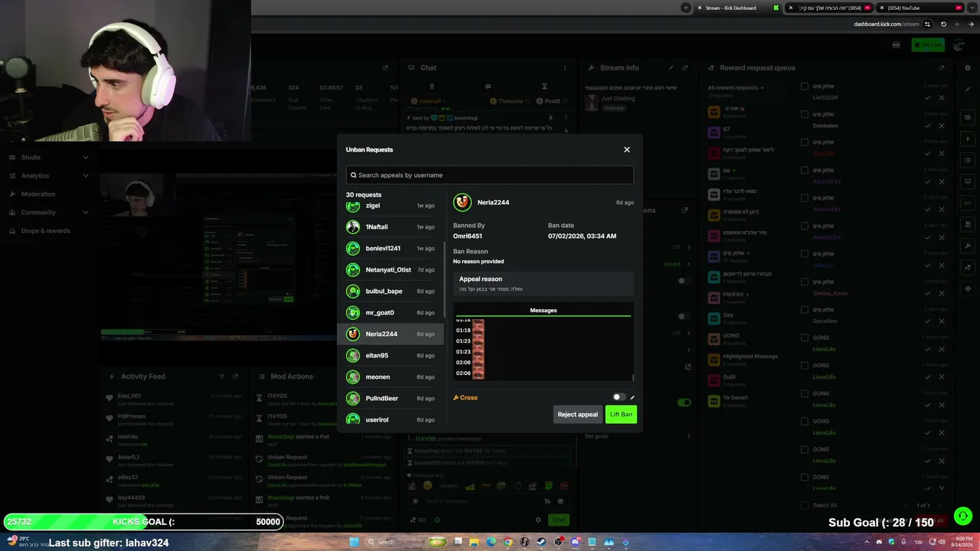Select the Messages tab in the appeal details

(544, 311)
